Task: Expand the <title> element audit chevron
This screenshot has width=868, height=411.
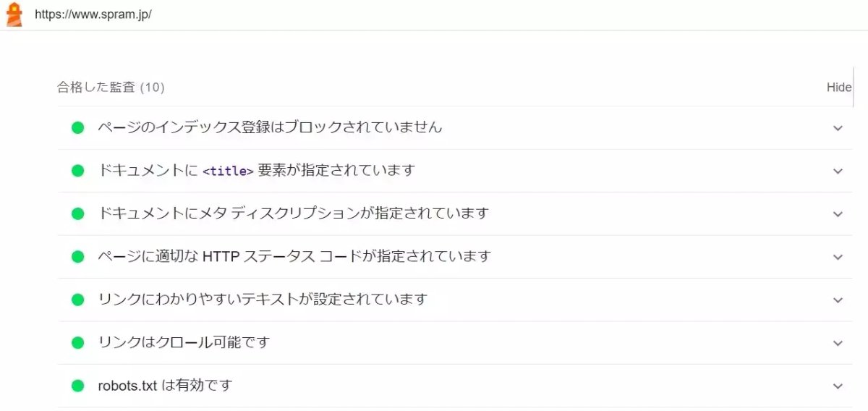Action: 838,171
